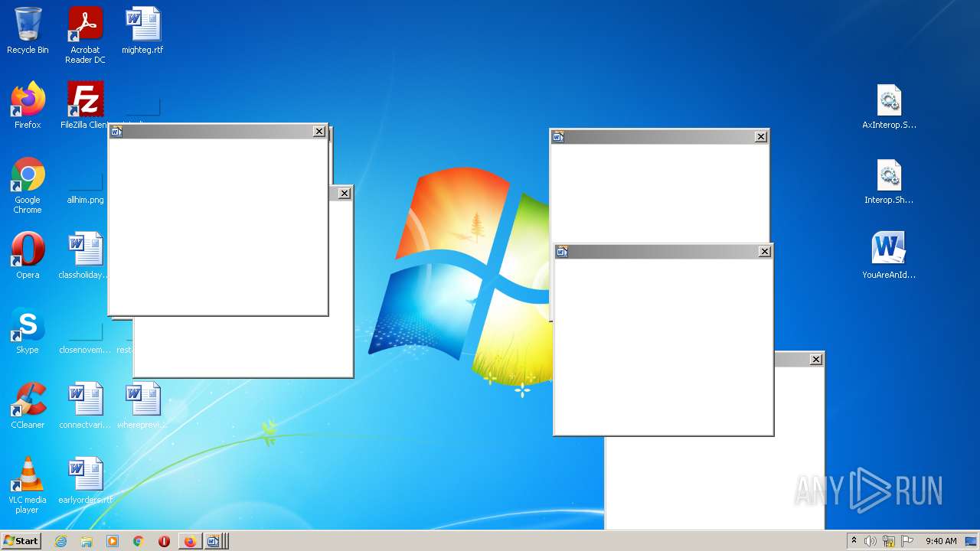Open the Opera desktop shortcut

(x=28, y=256)
